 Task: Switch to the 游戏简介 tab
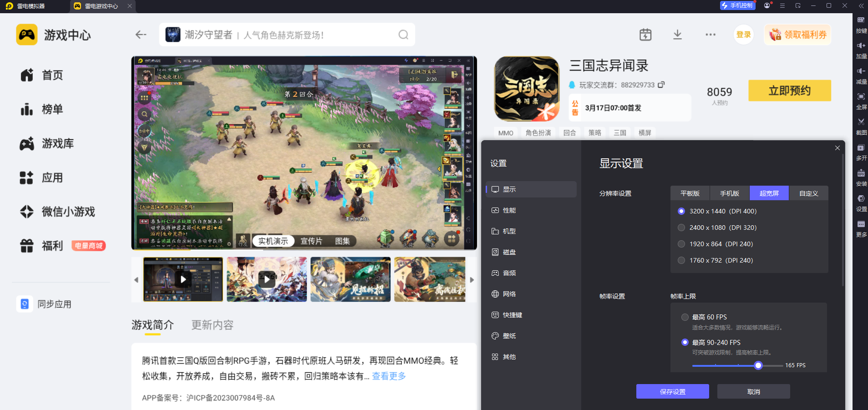(153, 325)
